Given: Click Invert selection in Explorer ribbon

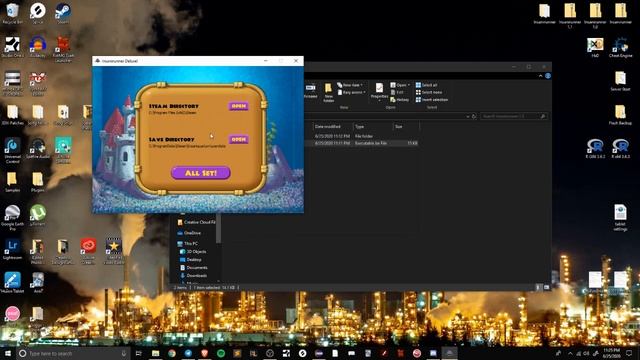Looking at the screenshot, I should [x=432, y=100].
